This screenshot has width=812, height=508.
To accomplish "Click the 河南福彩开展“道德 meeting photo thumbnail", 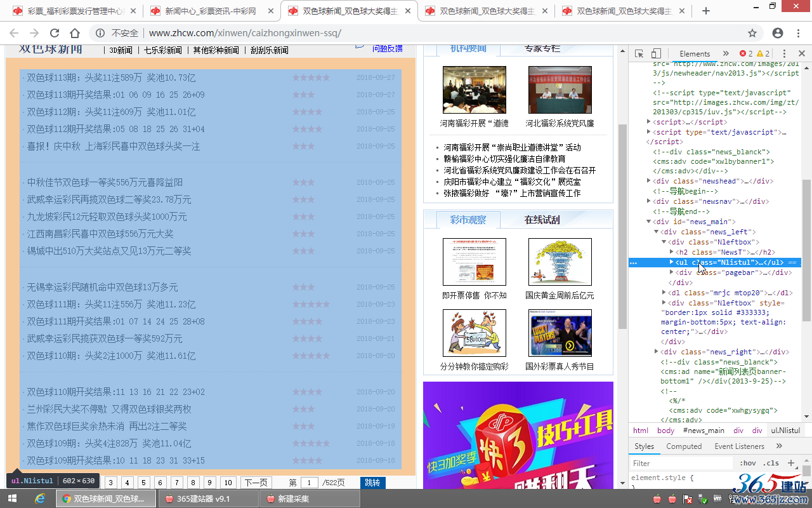I will coord(475,90).
